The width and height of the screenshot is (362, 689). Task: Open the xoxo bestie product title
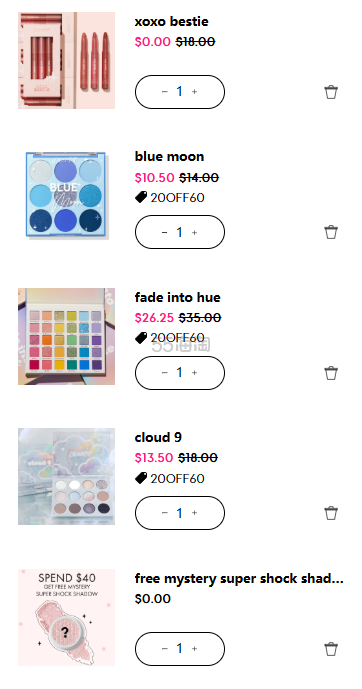171,21
